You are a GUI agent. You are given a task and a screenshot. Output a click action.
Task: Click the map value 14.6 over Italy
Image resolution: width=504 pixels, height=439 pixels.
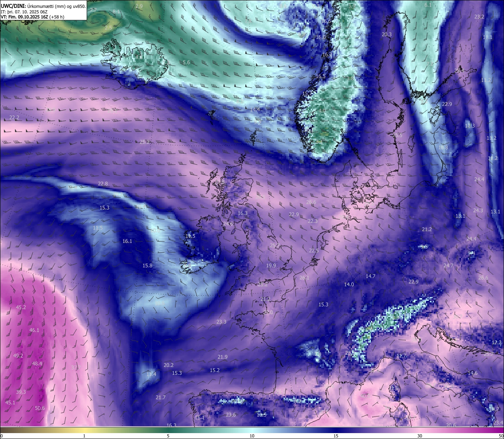coord(472,373)
